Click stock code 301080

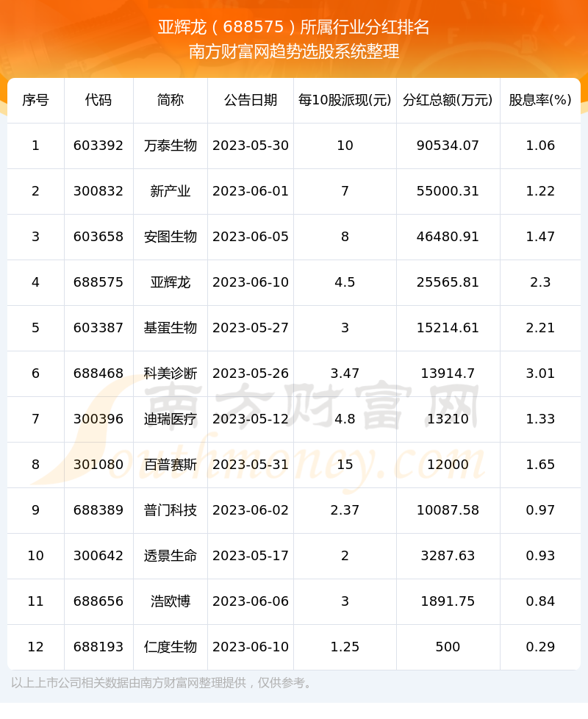pyautogui.click(x=98, y=465)
